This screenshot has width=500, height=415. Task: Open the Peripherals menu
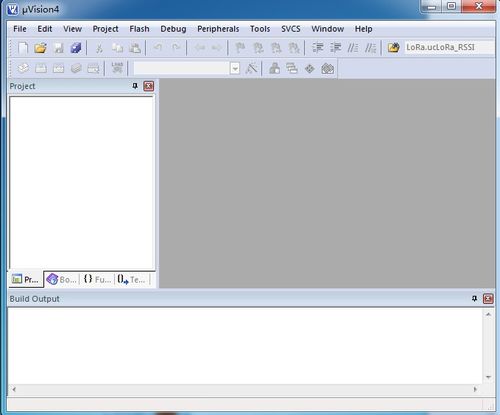coord(218,29)
